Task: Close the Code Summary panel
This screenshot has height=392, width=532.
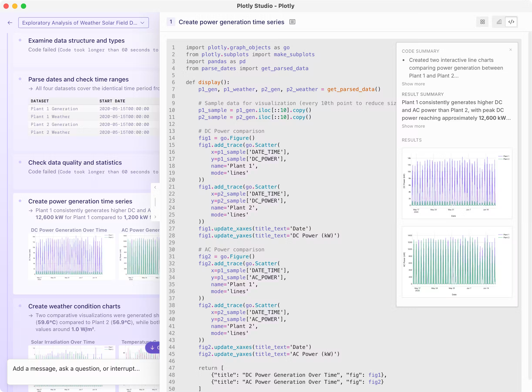Action: [x=511, y=50]
